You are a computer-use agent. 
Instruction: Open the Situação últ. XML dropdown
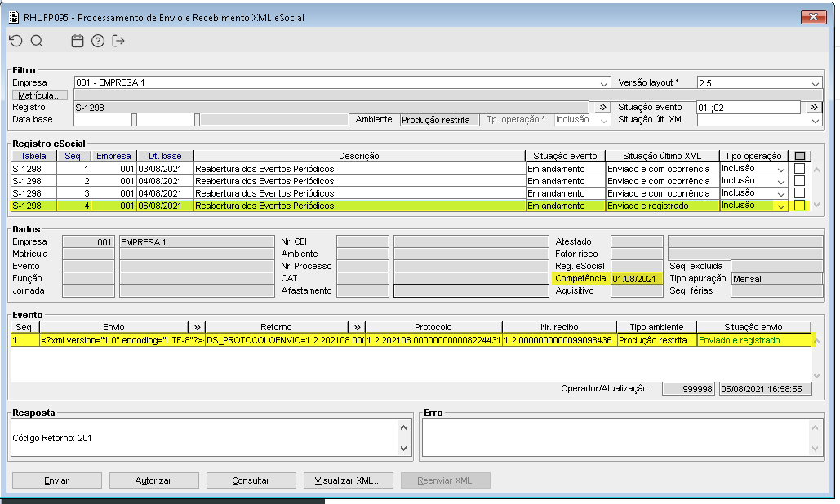[x=816, y=120]
